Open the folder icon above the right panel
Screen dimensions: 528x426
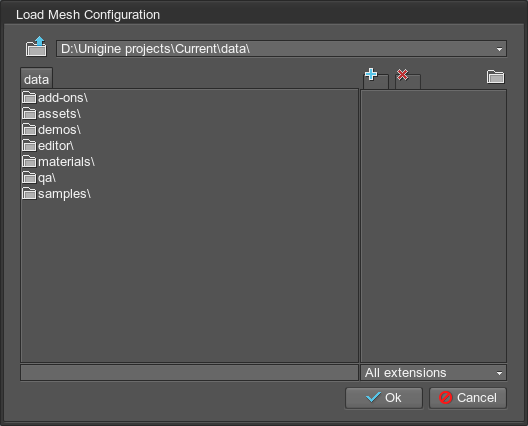pos(495,77)
